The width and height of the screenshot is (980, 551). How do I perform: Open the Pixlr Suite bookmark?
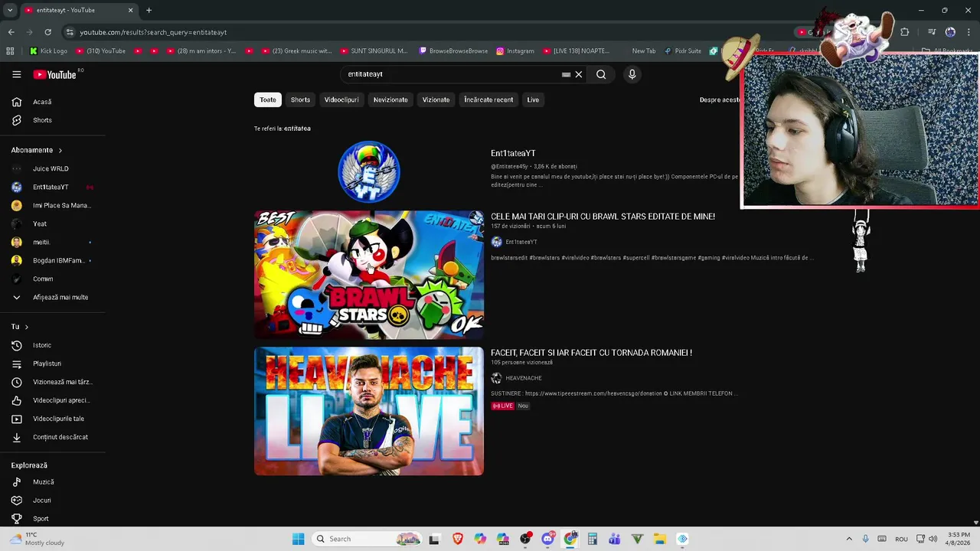pyautogui.click(x=682, y=51)
